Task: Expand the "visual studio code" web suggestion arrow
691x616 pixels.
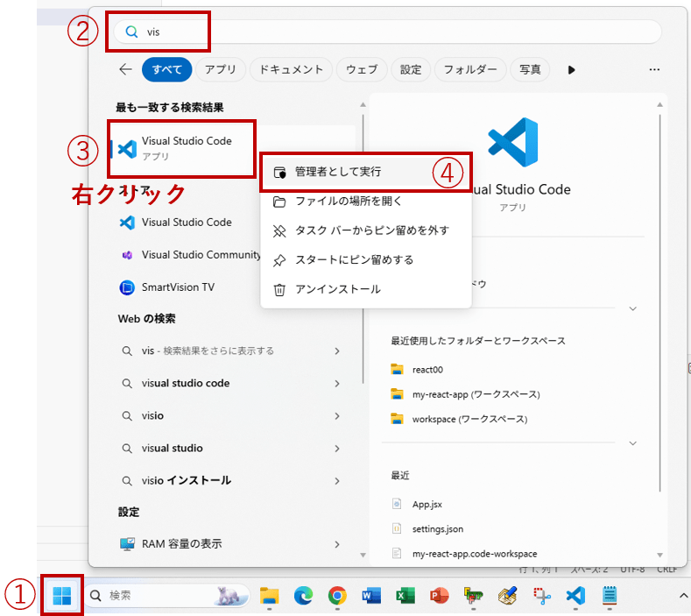Action: tap(337, 383)
